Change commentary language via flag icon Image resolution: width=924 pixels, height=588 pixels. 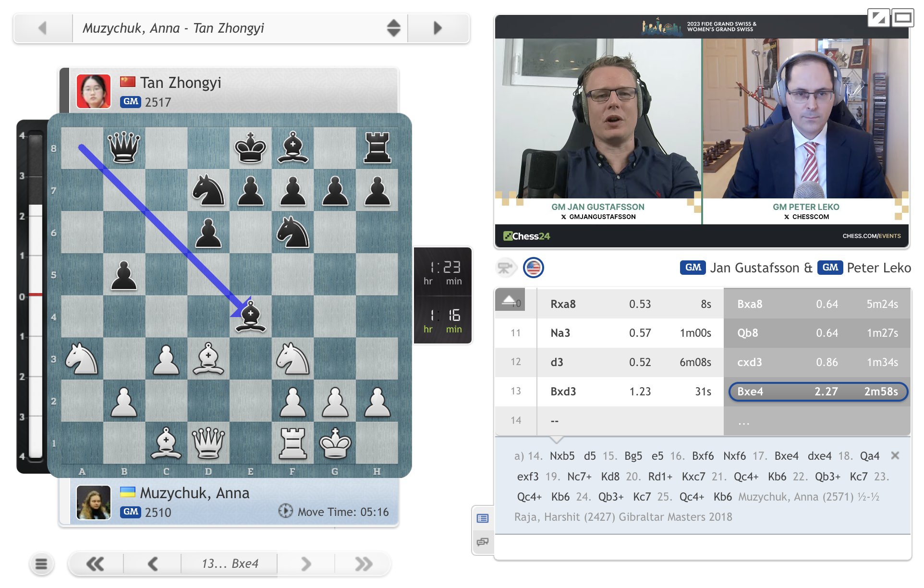click(x=533, y=268)
